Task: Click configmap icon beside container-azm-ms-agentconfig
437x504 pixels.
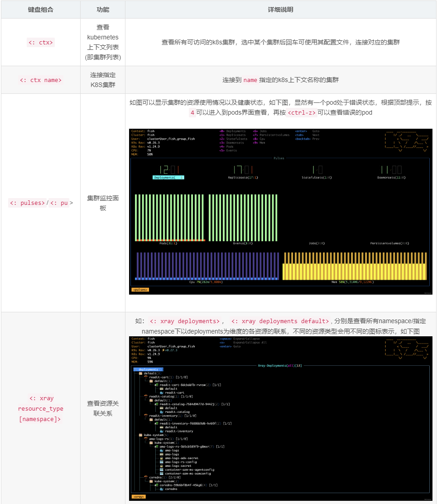Action: (x=162, y=470)
